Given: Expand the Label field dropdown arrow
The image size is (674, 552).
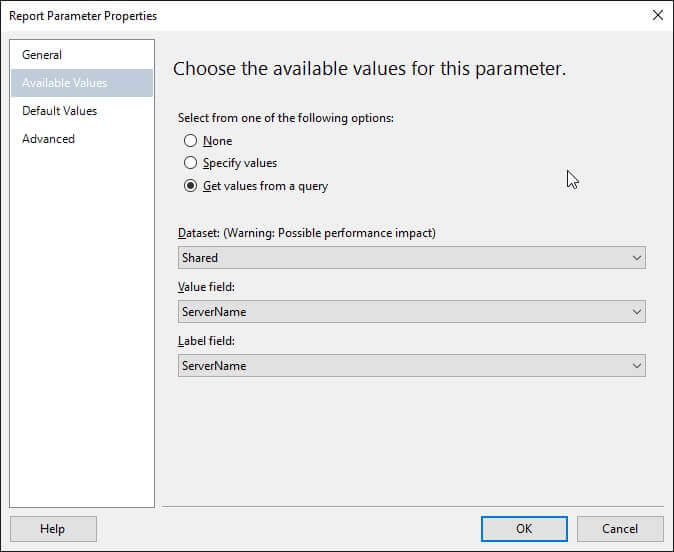Looking at the screenshot, I should [637, 366].
